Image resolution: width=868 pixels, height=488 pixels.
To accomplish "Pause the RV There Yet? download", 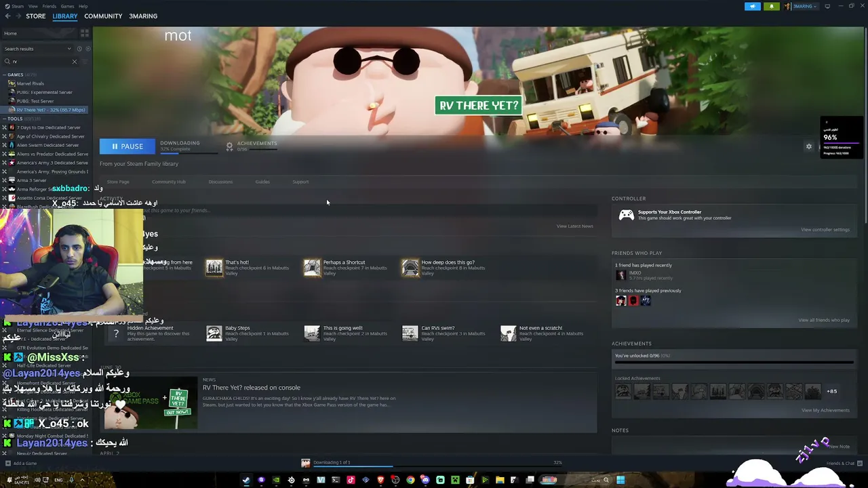I will click(127, 146).
